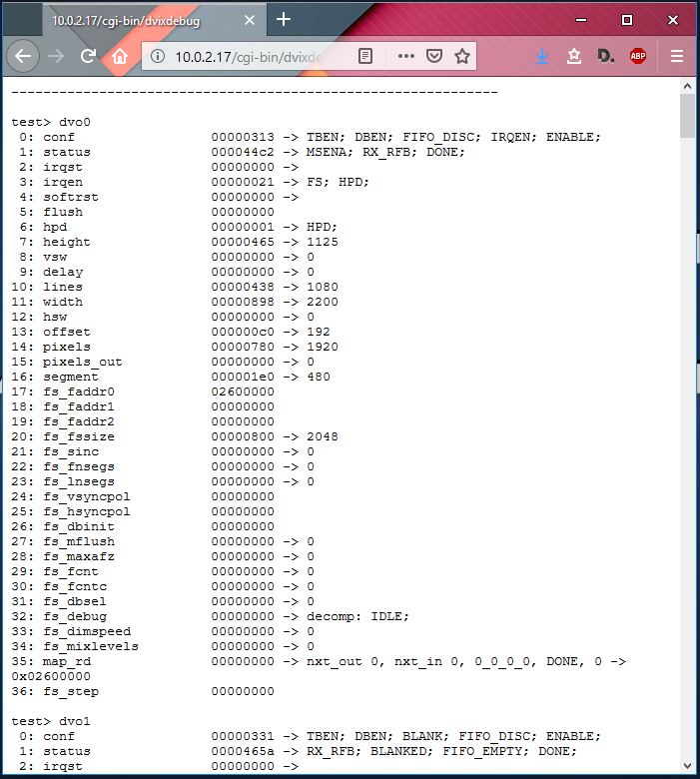This screenshot has width=700, height=779.
Task: Click the status value 000044c2
Action: (243, 152)
